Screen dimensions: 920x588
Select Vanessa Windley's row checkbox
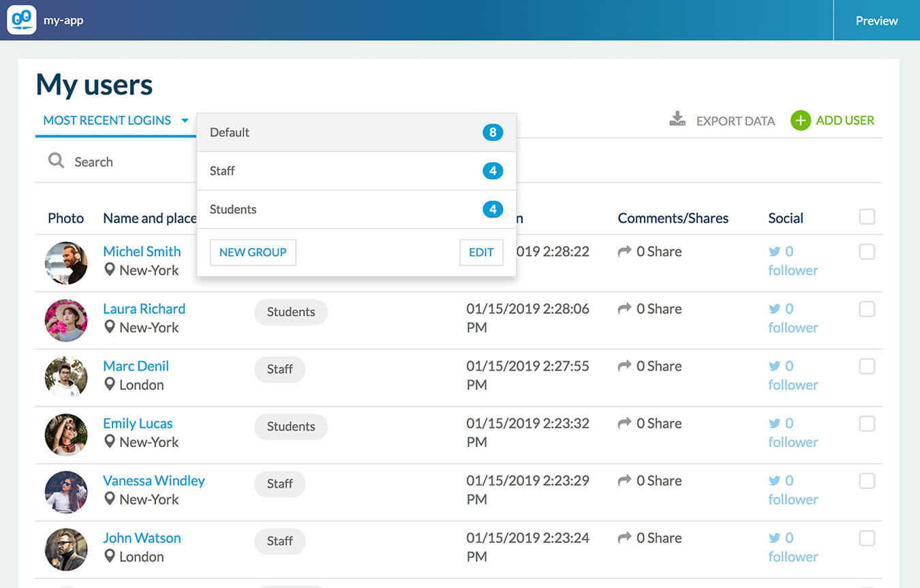pyautogui.click(x=866, y=481)
